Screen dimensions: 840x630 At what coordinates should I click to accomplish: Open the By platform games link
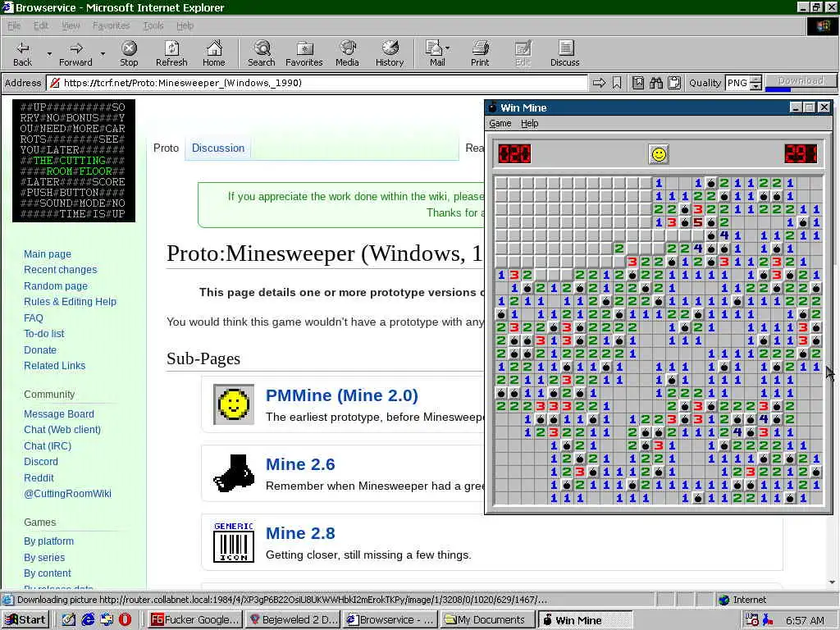tap(48, 541)
